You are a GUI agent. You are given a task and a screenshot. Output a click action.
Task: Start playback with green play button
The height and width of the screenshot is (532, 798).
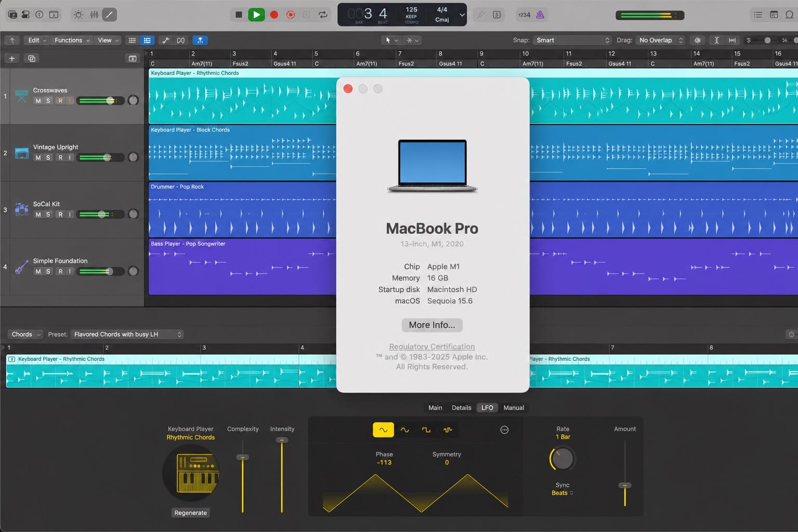[256, 15]
